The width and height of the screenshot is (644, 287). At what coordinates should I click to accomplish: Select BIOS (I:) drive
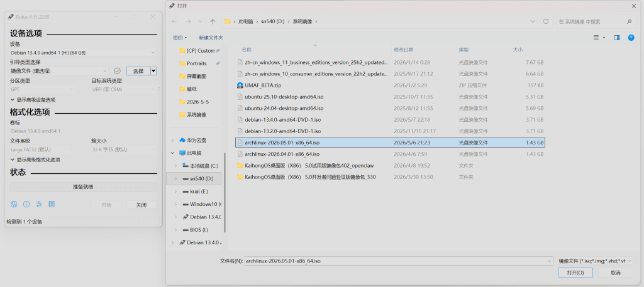pyautogui.click(x=196, y=230)
